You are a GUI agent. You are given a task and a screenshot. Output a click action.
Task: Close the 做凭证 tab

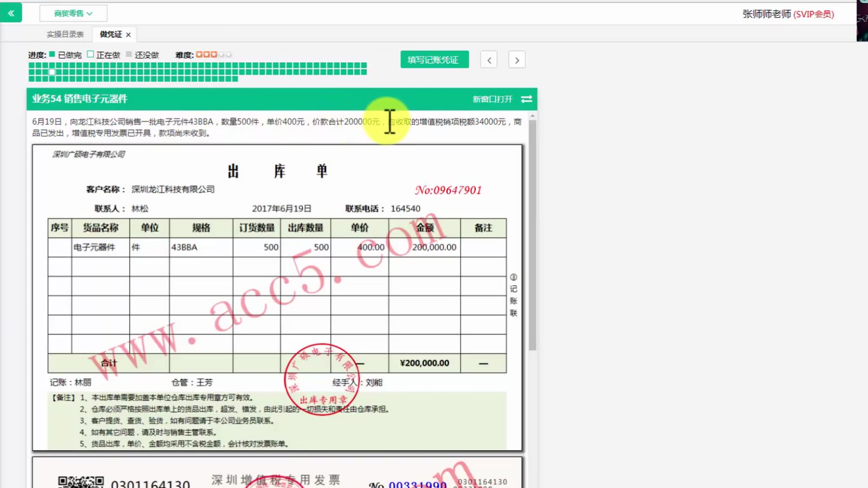(129, 35)
